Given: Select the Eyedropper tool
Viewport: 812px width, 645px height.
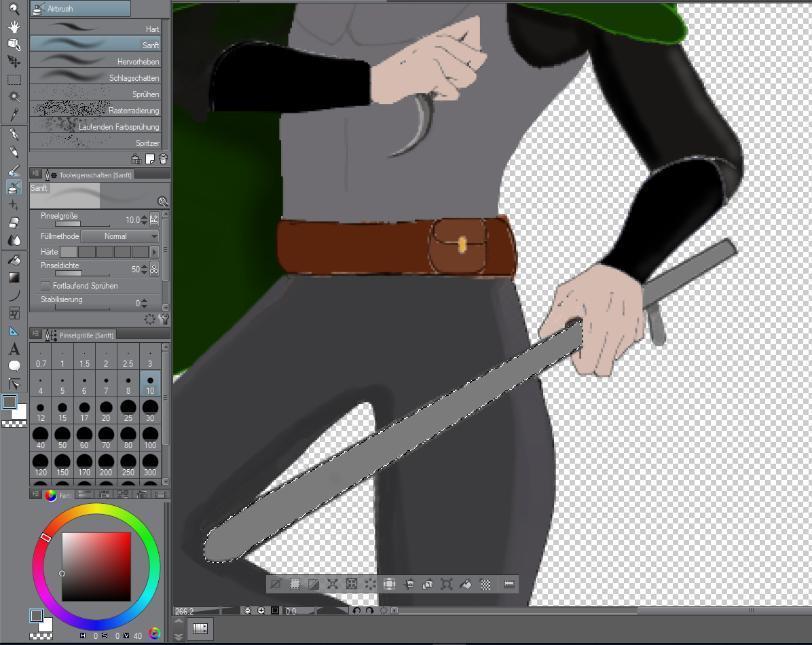Looking at the screenshot, I should pyautogui.click(x=14, y=114).
